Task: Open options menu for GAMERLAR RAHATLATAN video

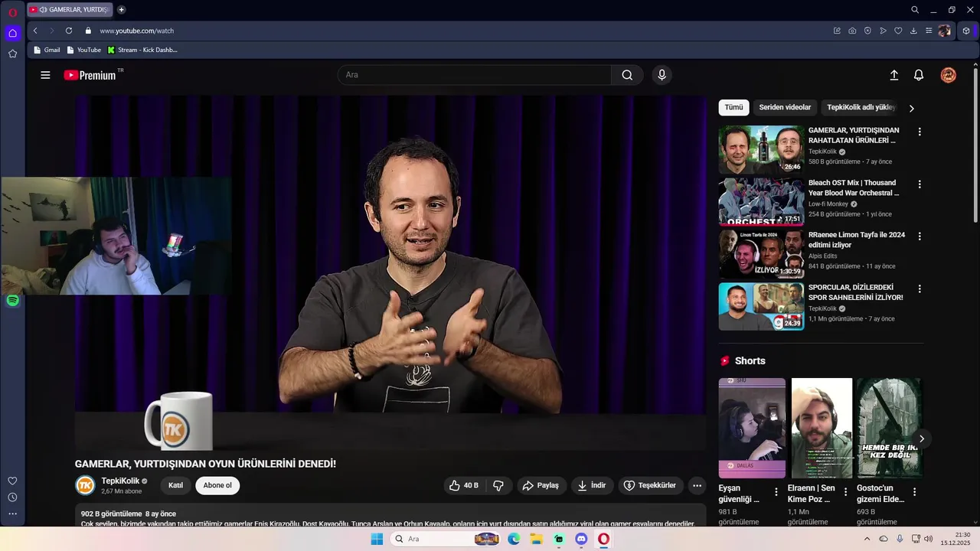Action: coord(920,132)
